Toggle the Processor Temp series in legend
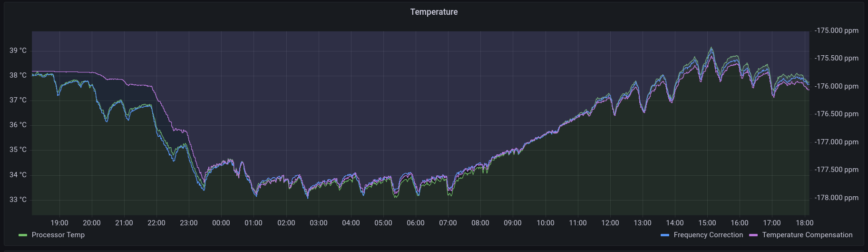The image size is (868, 252). pos(58,235)
